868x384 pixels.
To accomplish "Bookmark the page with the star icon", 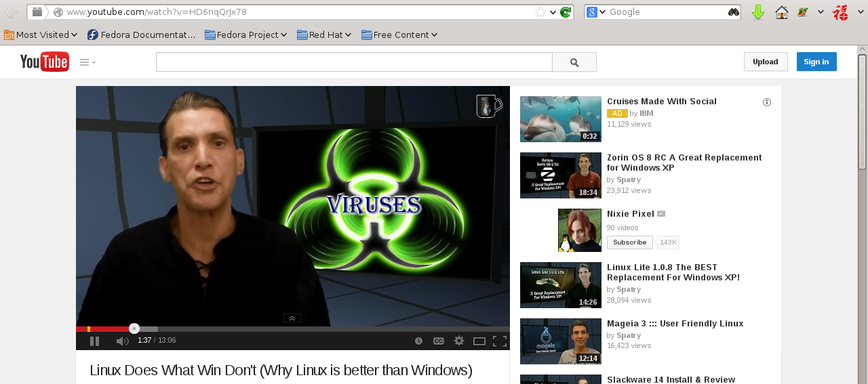I will (x=540, y=12).
